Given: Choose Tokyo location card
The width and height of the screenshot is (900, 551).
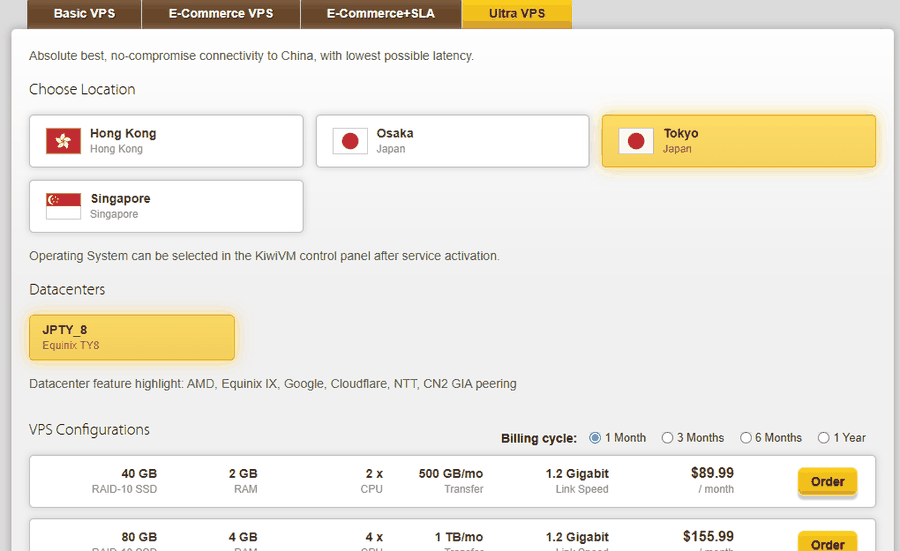Looking at the screenshot, I should pyautogui.click(x=739, y=141).
